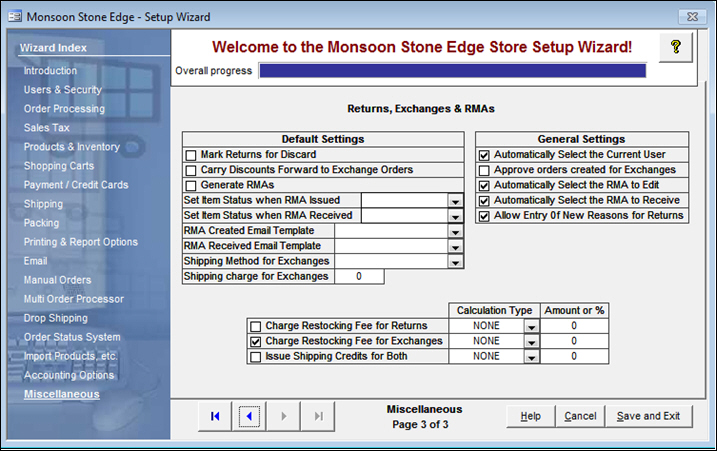
Task: Click the Overall progress bar
Action: coord(452,71)
